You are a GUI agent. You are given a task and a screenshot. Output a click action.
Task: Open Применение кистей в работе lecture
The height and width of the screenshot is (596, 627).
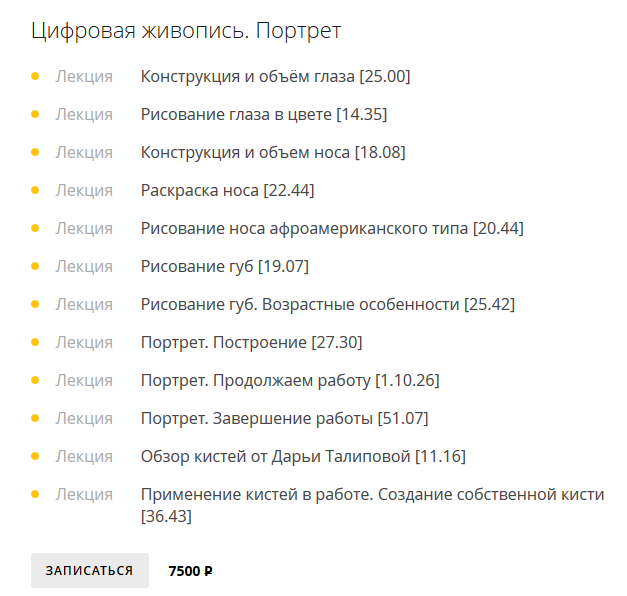click(372, 495)
